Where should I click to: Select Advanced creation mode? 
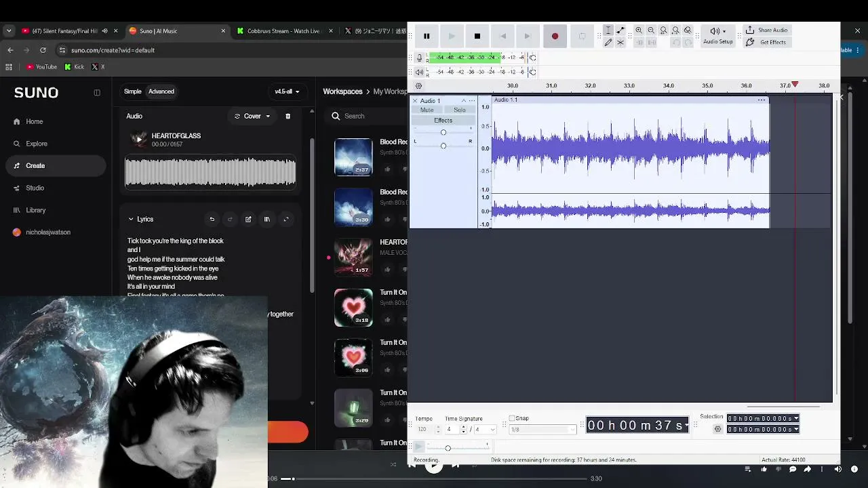pos(161,91)
